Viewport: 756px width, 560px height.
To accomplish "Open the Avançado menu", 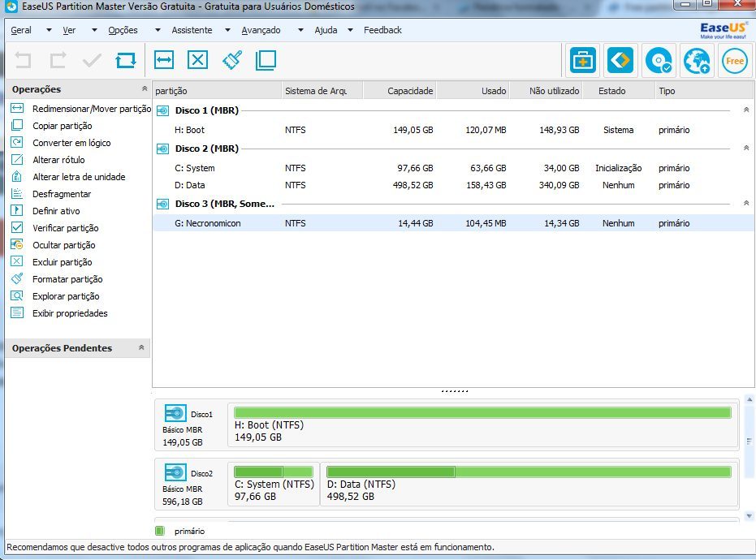I will pos(261,30).
